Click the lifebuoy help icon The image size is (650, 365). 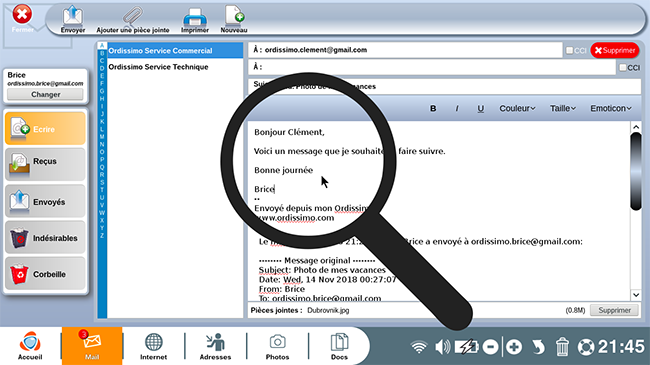pos(586,347)
